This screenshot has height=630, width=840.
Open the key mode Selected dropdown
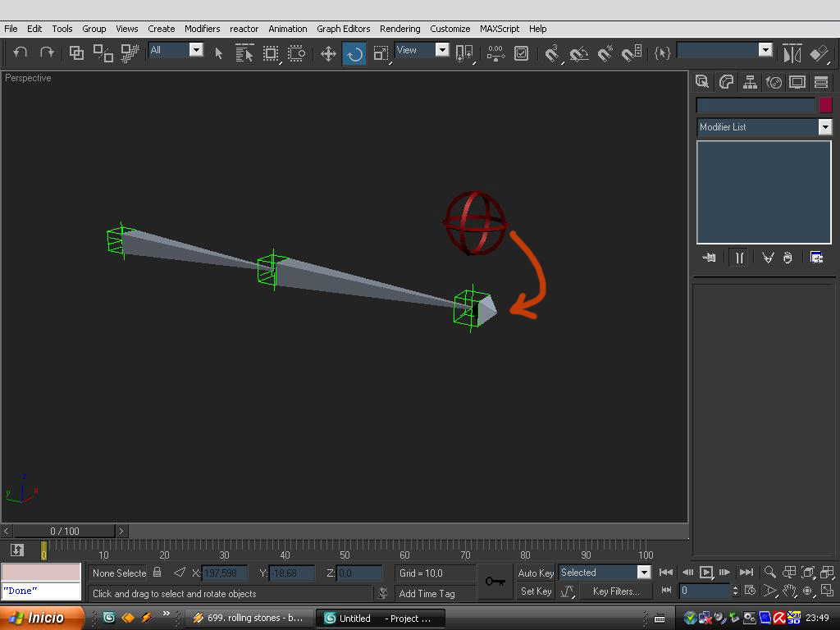(x=644, y=572)
